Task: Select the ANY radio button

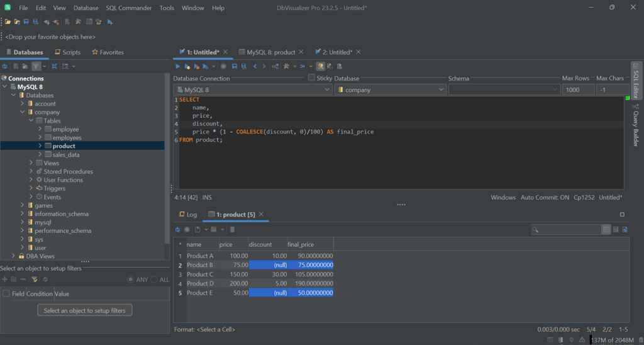Action: coord(131,280)
